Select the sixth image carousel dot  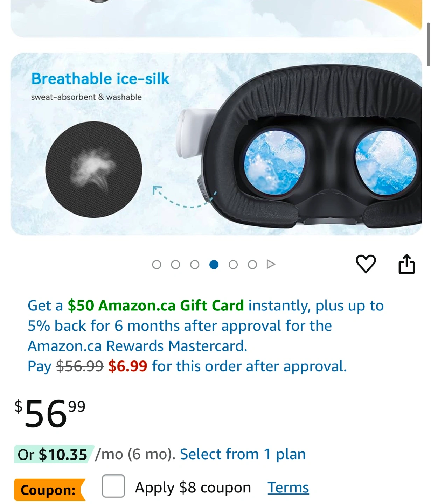(252, 265)
